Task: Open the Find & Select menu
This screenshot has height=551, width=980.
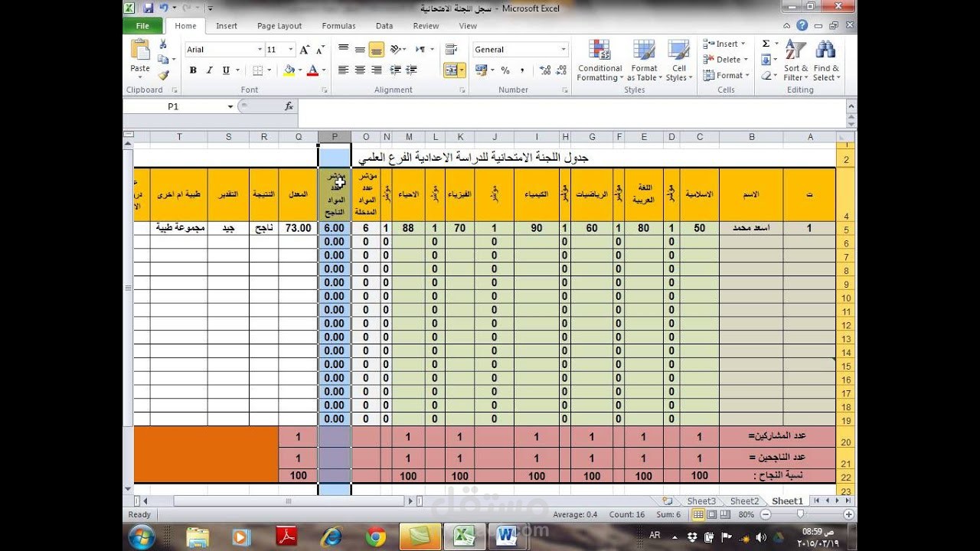Action: click(825, 60)
